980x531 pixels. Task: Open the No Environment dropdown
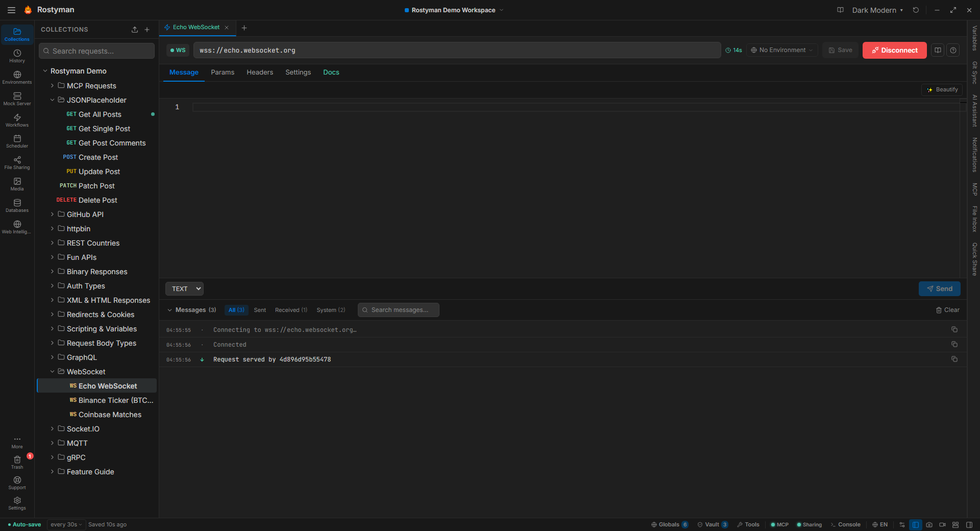pyautogui.click(x=782, y=50)
